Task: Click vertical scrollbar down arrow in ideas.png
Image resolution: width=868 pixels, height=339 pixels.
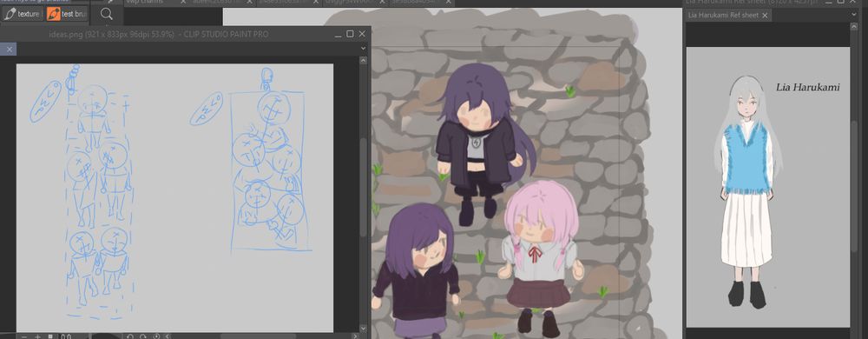Action: point(364,329)
